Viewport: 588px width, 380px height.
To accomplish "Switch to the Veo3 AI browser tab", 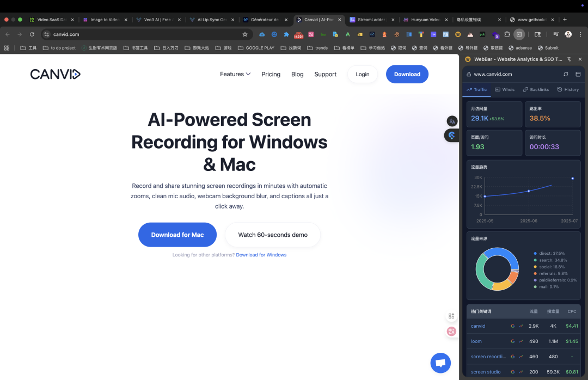I will (x=157, y=20).
